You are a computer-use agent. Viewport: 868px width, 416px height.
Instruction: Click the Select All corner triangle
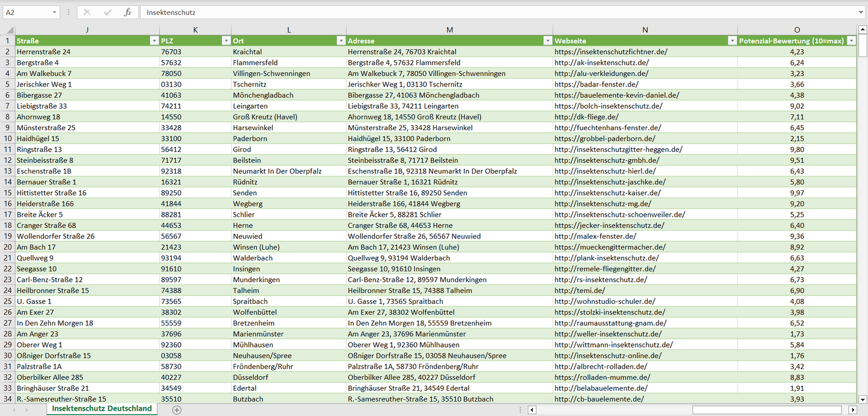click(x=10, y=30)
